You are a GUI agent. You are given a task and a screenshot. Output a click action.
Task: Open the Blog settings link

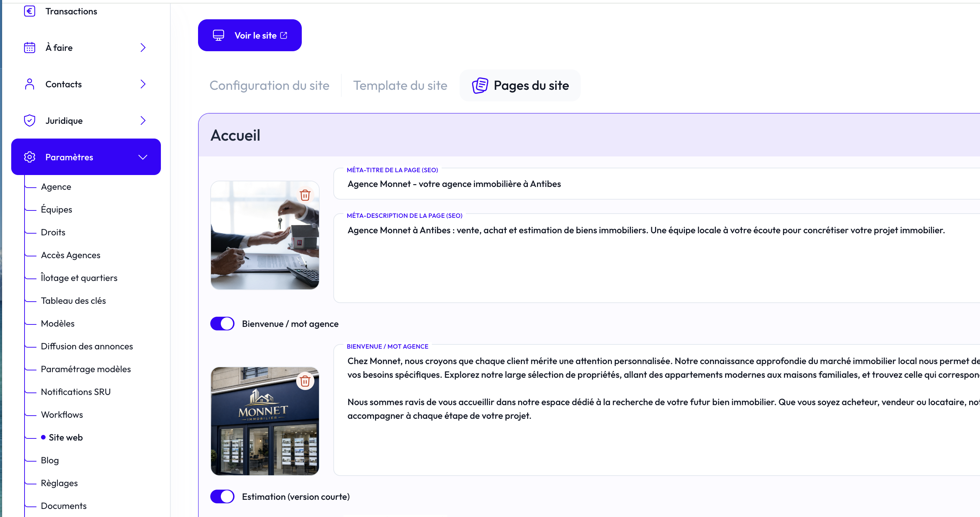[x=50, y=460]
